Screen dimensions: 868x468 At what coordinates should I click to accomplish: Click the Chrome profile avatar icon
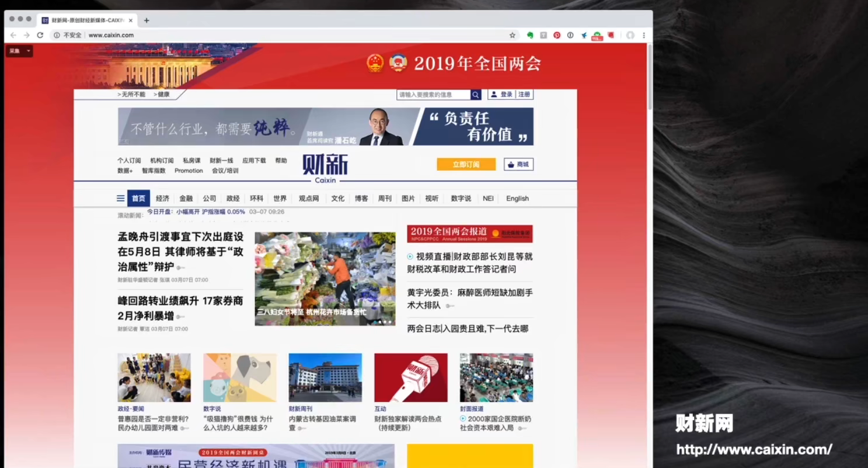630,35
